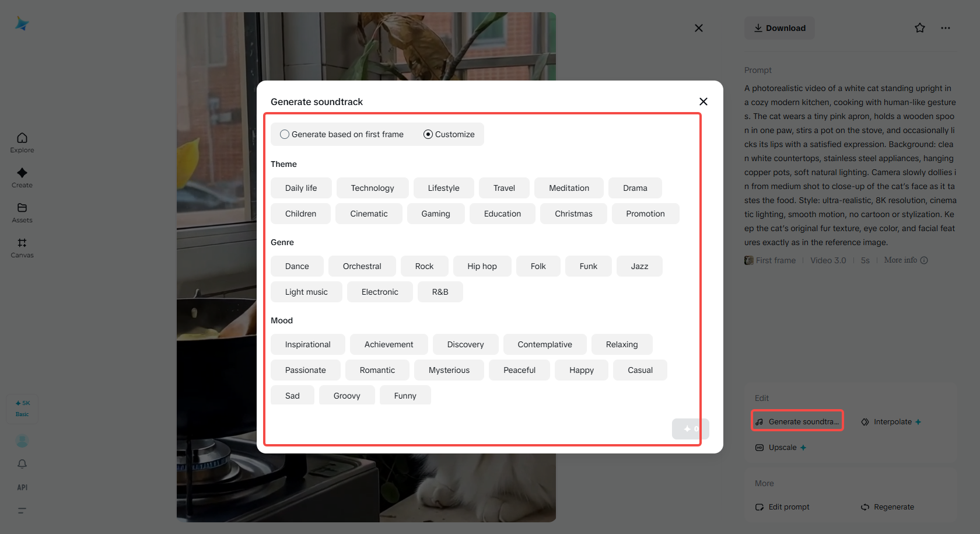Select the Sad mood
Screen dimensions: 980x534
(292, 395)
